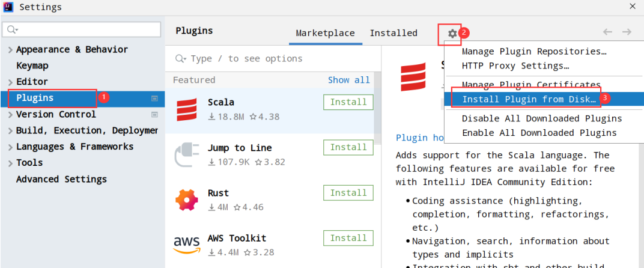This screenshot has height=268, width=644.
Task: Open the plugins gear settings icon
Action: point(452,33)
